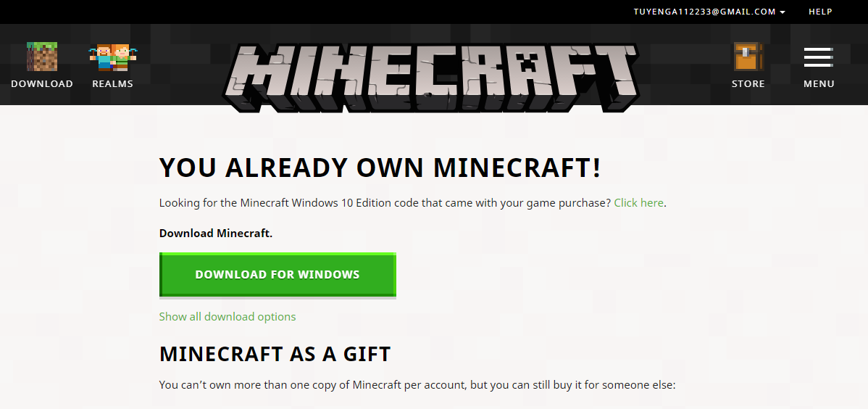
Task: Click the Download for Windows button
Action: [277, 275]
